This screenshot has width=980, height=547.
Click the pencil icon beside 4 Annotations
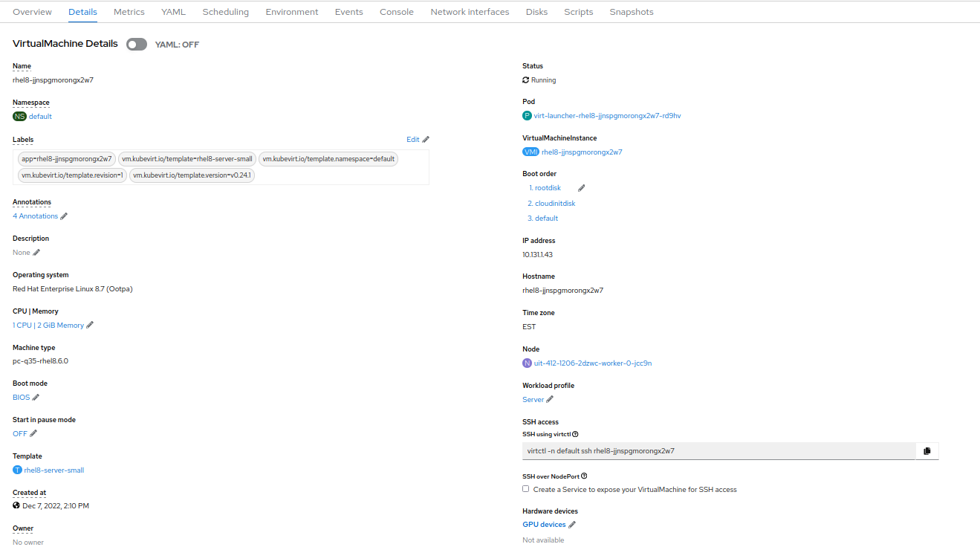[x=64, y=216]
